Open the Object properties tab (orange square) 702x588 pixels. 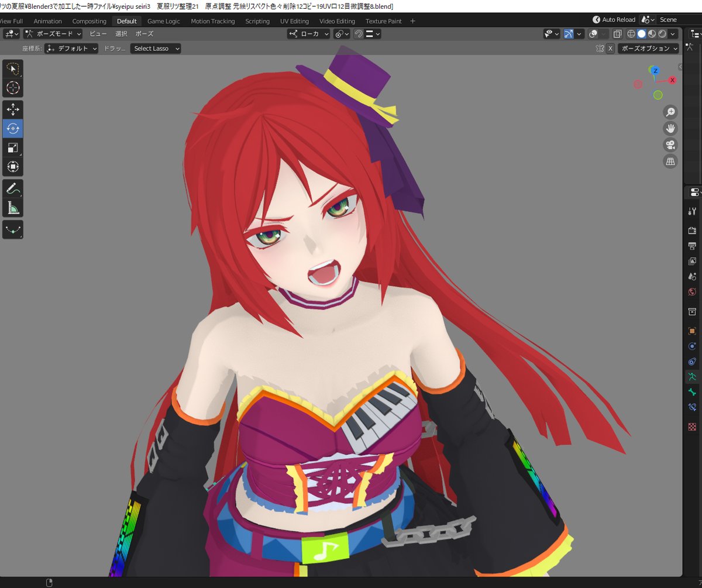[x=693, y=331]
